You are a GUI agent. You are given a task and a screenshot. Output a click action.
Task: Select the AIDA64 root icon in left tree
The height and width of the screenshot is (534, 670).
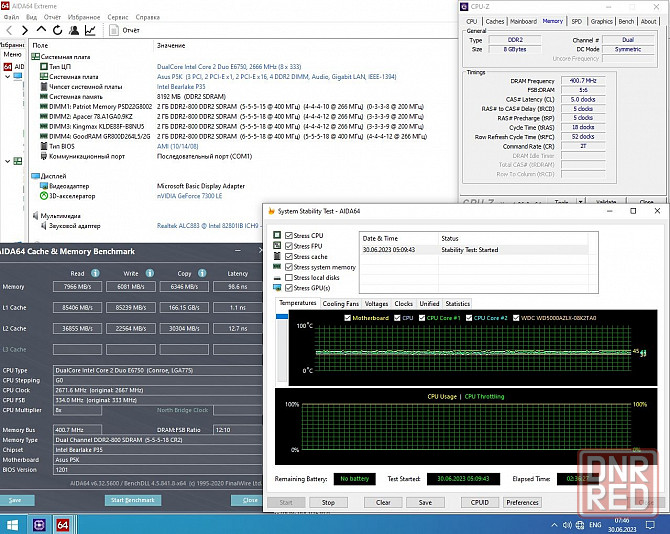(x=8, y=67)
